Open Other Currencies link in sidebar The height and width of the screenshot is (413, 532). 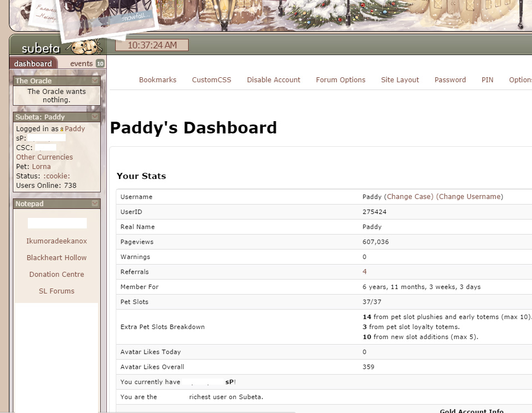45,157
